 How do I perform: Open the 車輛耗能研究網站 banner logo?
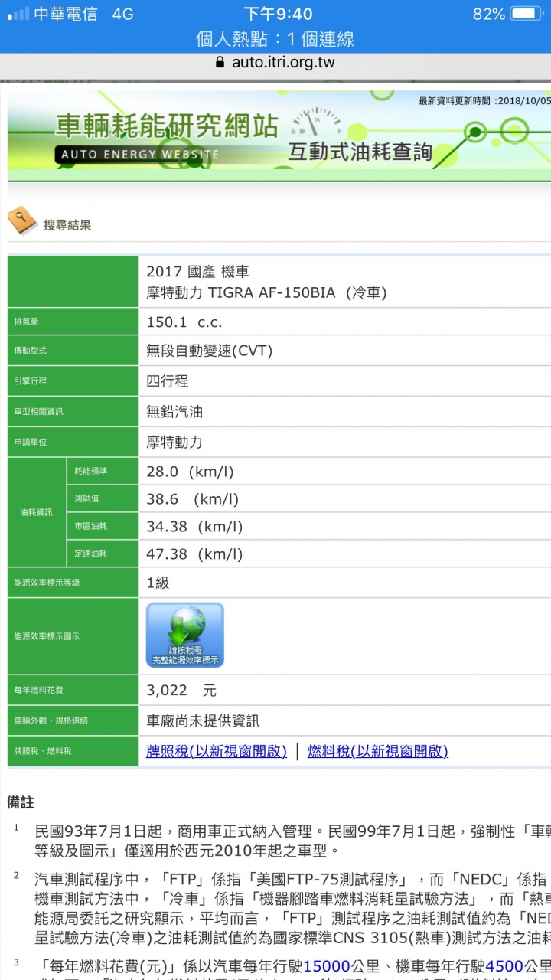[166, 126]
